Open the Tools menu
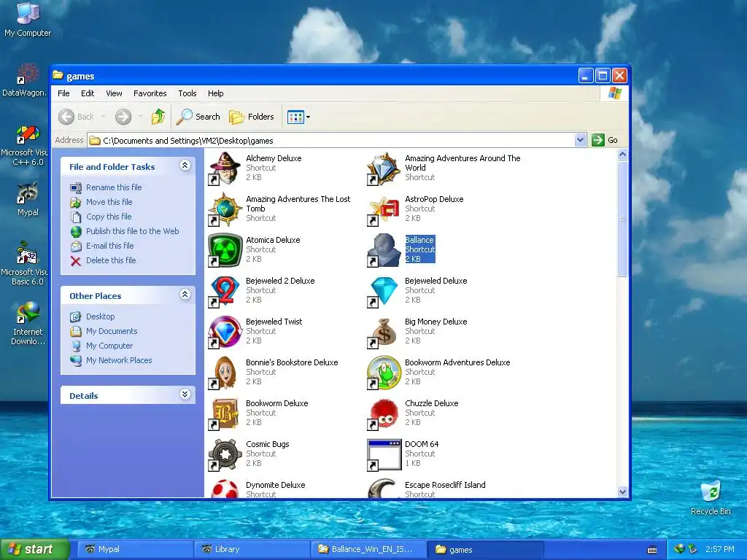Viewport: 747px width, 560px height. (187, 93)
